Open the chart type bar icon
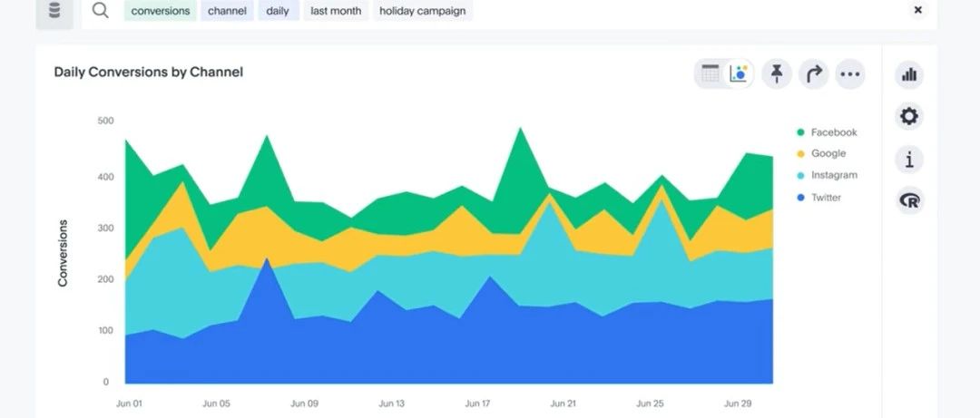The width and height of the screenshot is (980, 418). pos(908,75)
